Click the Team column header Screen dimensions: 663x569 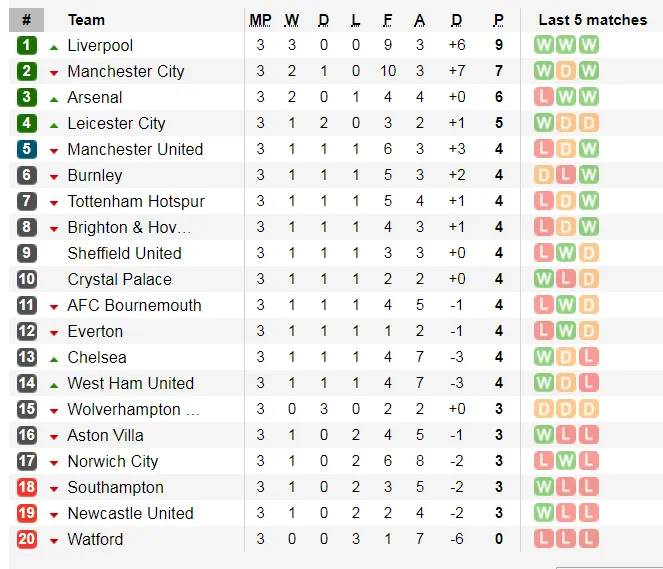[86, 20]
